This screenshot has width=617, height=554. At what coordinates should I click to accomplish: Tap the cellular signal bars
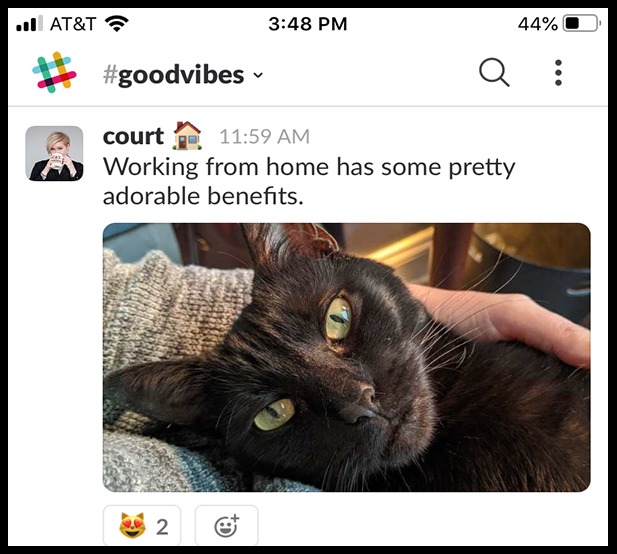click(x=30, y=23)
